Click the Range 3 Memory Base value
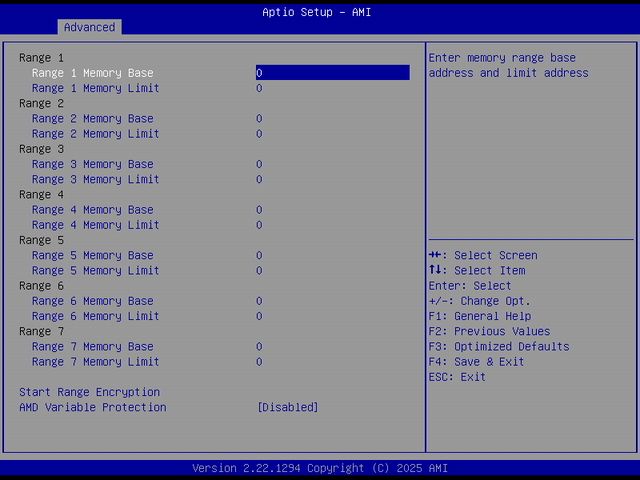640x480 pixels. click(x=259, y=164)
